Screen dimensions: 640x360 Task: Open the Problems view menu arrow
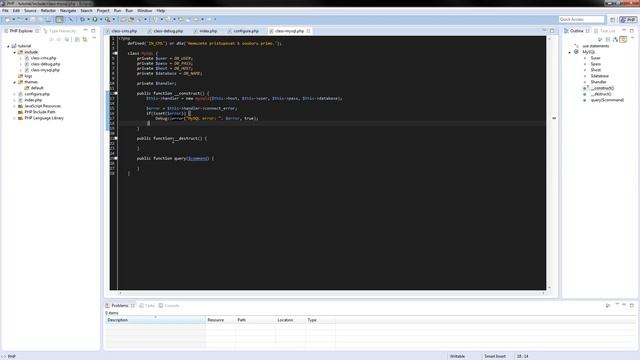pos(617,305)
